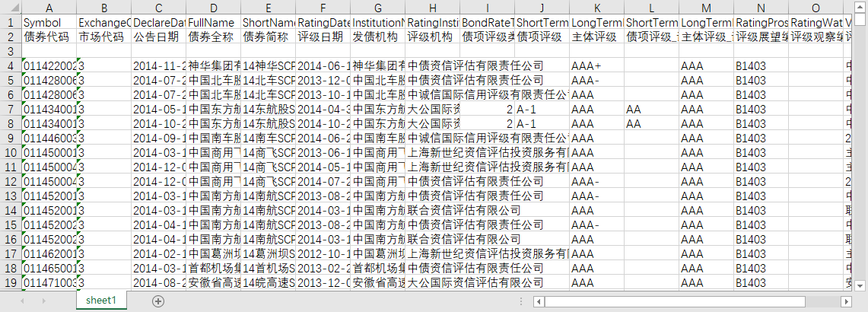Click the "A-1" cell in row 7
This screenshot has width=868, height=312.
[x=542, y=109]
